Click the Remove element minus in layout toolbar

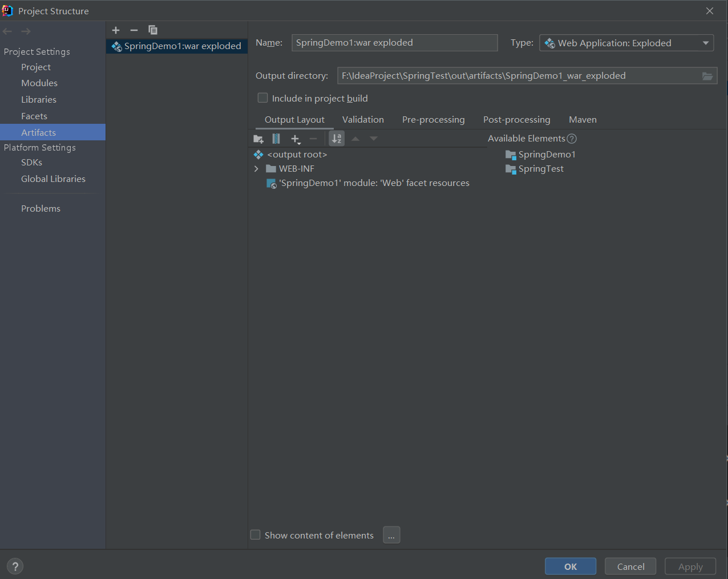[x=313, y=139]
